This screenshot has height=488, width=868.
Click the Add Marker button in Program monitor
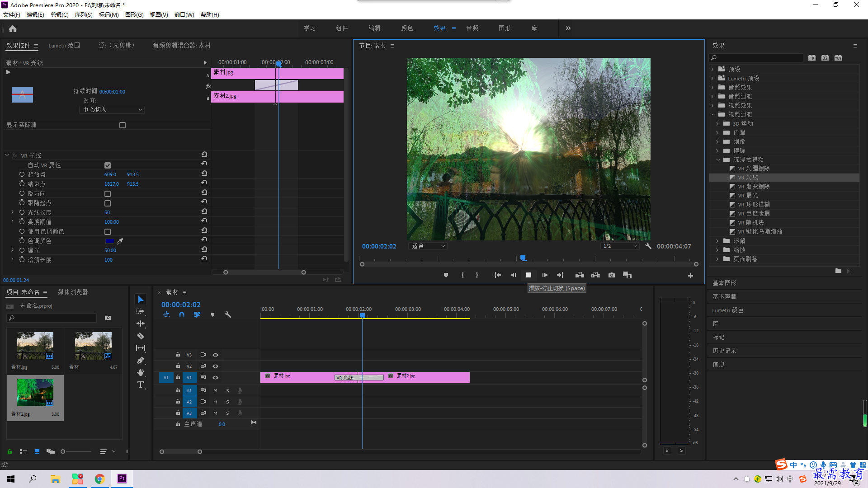click(x=446, y=275)
